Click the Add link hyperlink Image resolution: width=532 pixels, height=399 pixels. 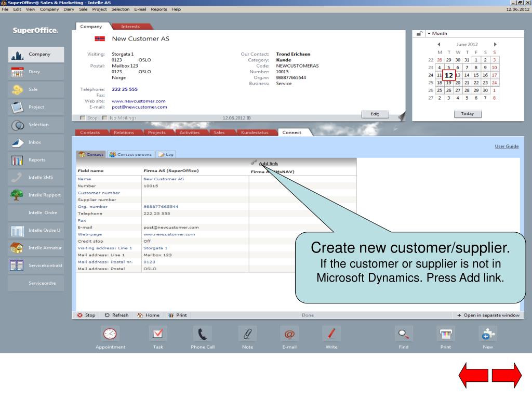(x=268, y=164)
